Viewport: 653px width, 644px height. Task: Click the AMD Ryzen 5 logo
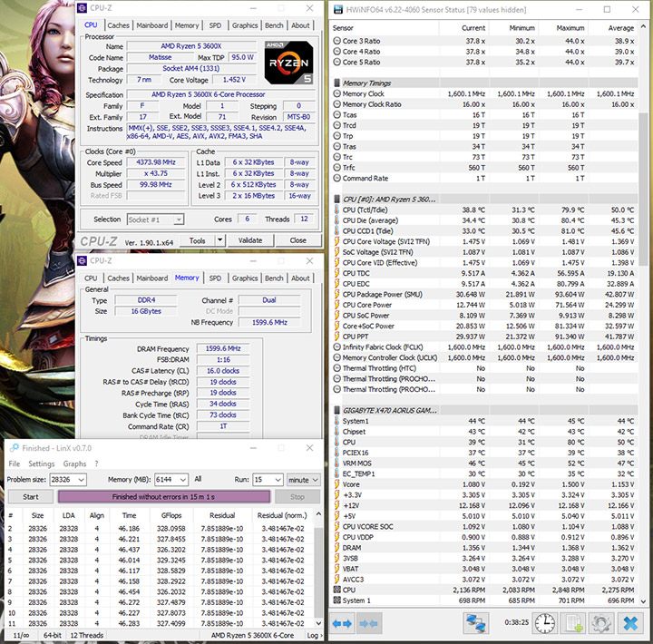(x=288, y=61)
